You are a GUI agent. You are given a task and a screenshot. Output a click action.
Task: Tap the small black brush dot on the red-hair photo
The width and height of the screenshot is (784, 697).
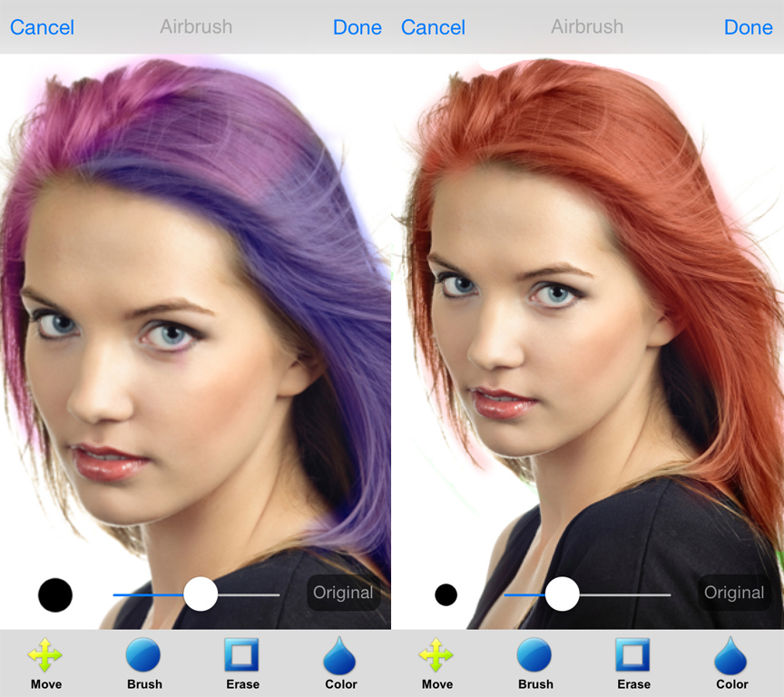click(x=446, y=595)
